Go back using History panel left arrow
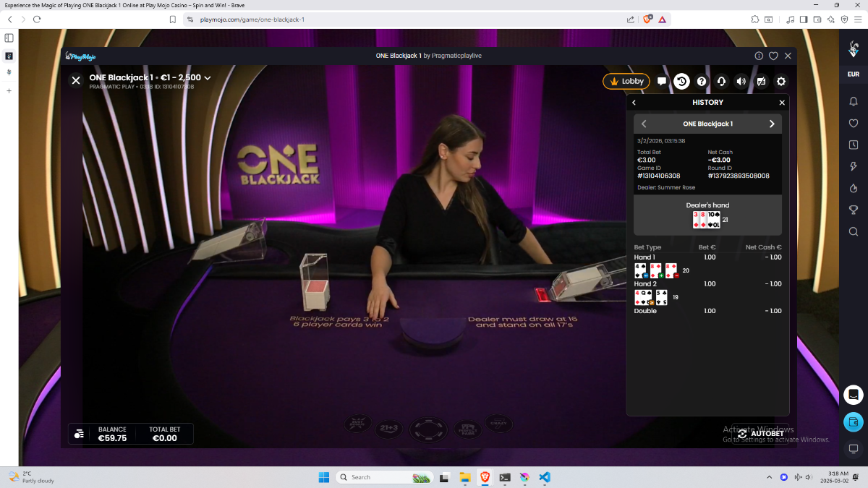The height and width of the screenshot is (488, 868). click(634, 103)
